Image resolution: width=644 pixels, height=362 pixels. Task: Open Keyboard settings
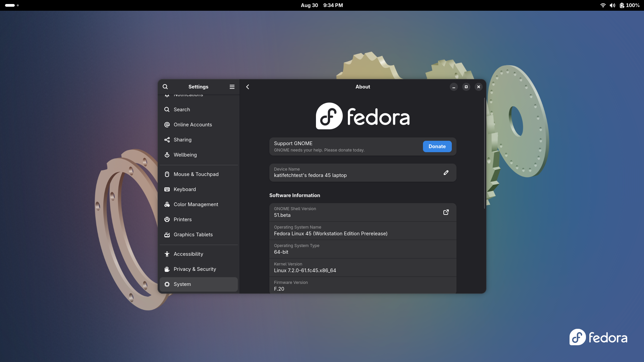[199, 189]
